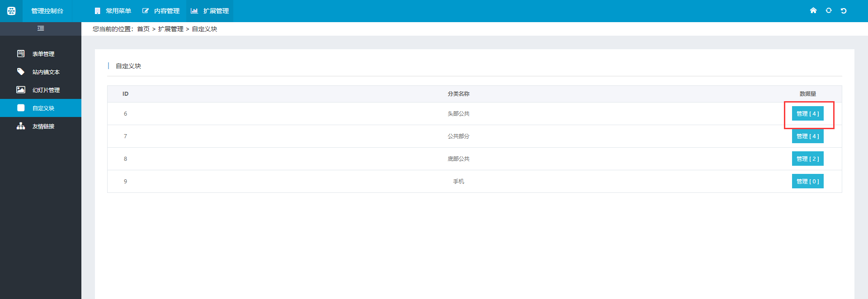Click ID cell 6
Screen dimensions: 868x299
[x=125, y=114]
